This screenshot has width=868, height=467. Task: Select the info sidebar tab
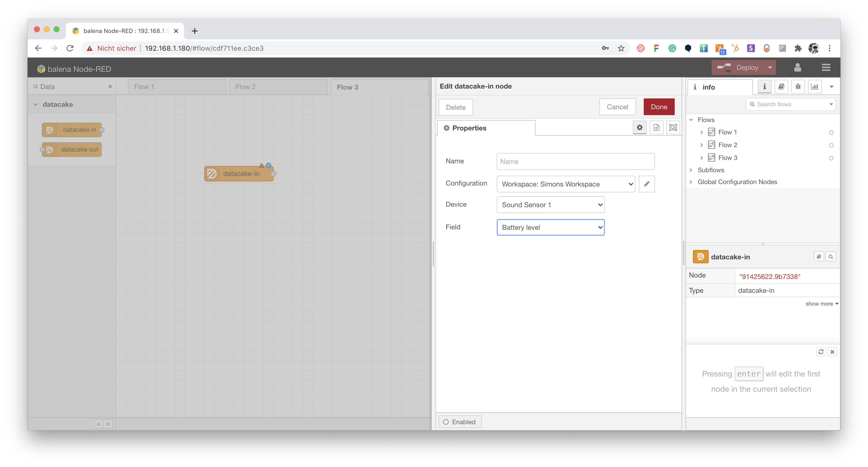(x=720, y=87)
